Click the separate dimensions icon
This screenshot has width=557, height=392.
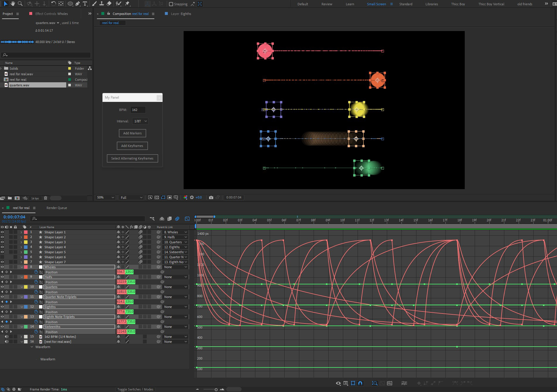click(404, 383)
